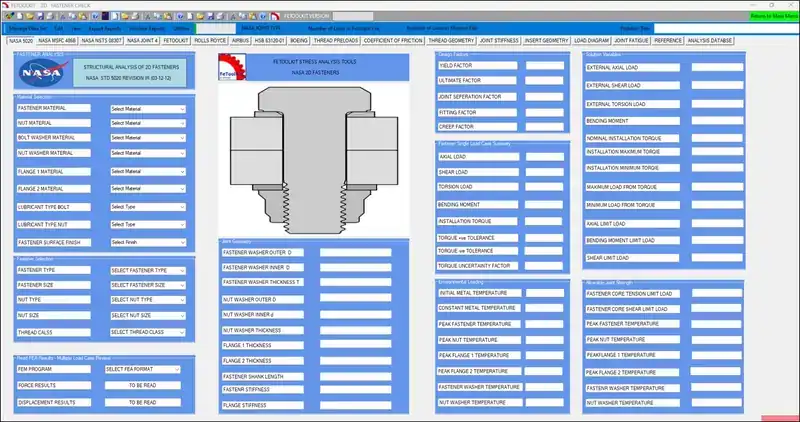Click the NASA logo in Fastener Analysis panel

point(44,72)
